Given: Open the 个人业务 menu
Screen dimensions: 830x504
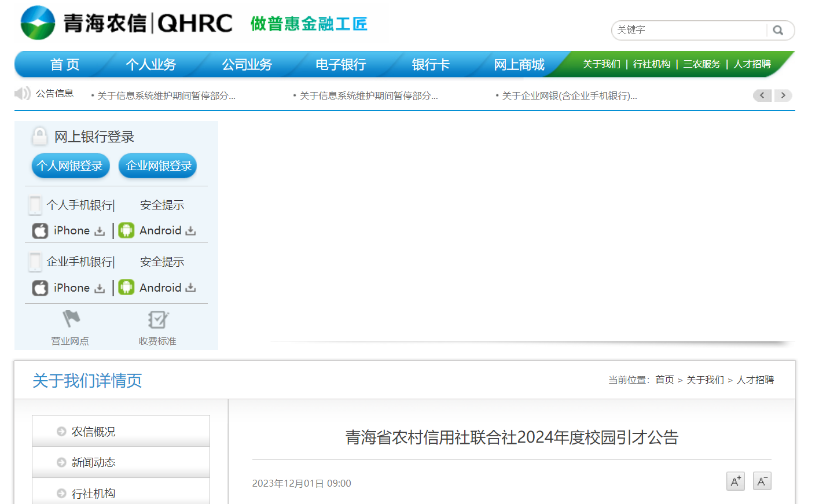Looking at the screenshot, I should pos(151,64).
